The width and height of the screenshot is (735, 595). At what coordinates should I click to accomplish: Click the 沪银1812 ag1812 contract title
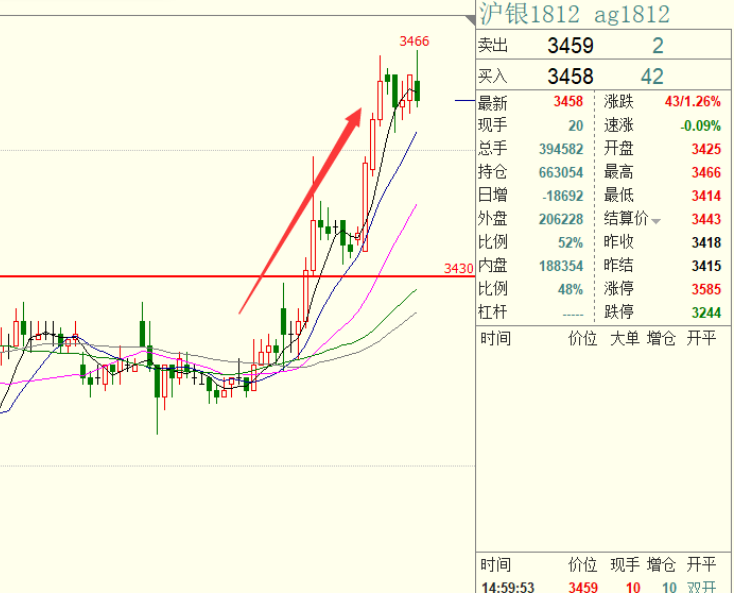575,14
